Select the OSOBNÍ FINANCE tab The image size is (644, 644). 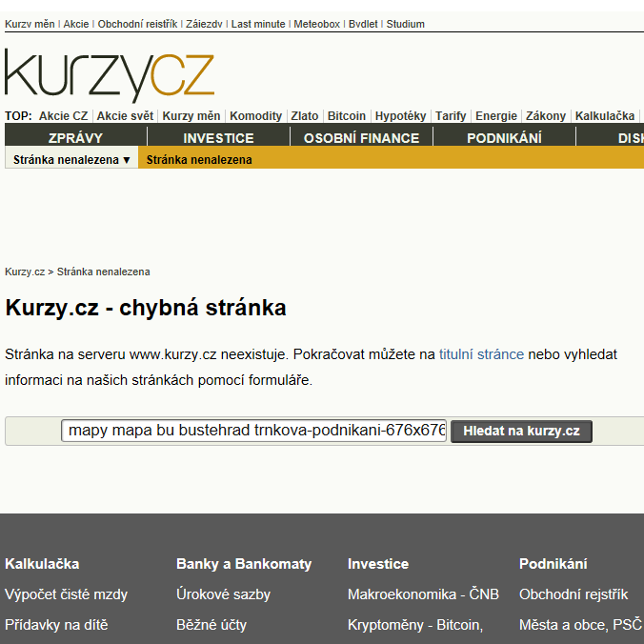pos(361,138)
